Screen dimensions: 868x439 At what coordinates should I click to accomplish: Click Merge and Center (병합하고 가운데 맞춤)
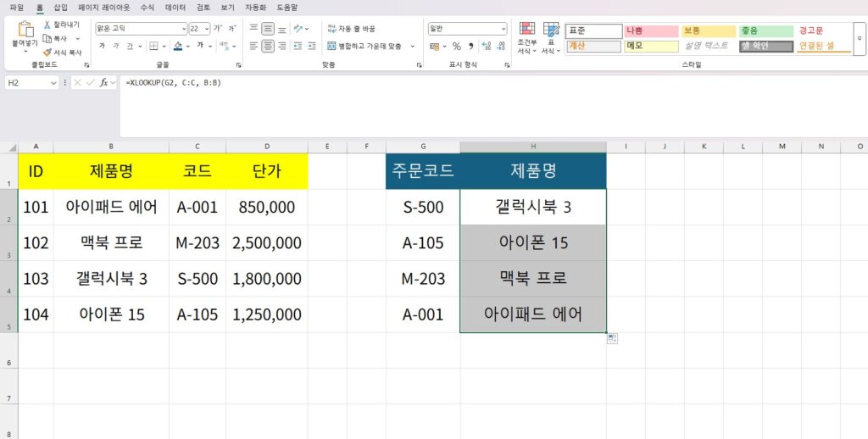click(x=364, y=46)
